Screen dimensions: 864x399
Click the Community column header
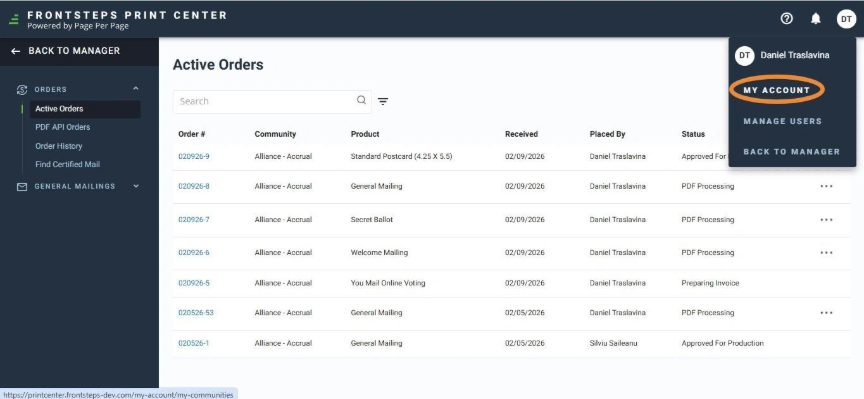pyautogui.click(x=275, y=134)
